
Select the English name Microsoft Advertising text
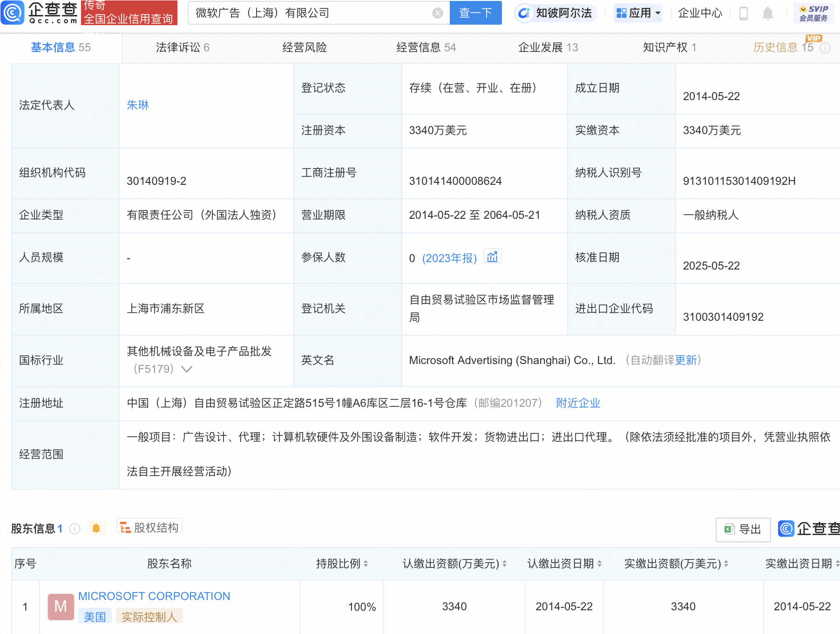click(x=512, y=360)
